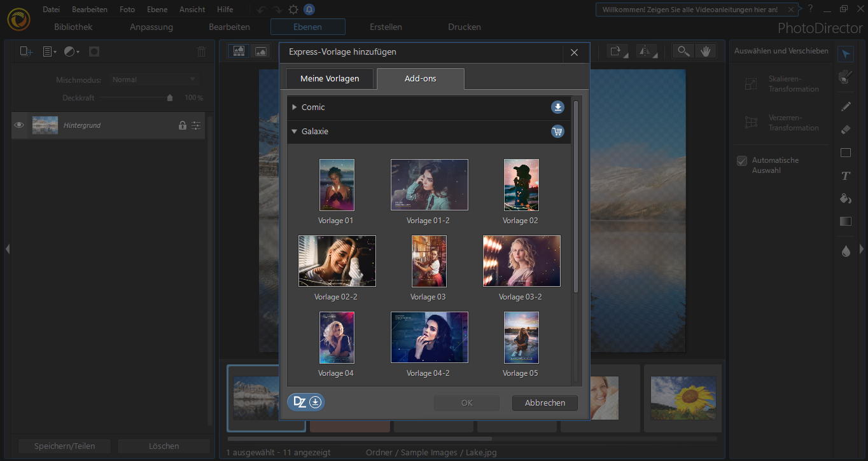Click the download icon beside Comic
868x461 pixels.
[557, 107]
